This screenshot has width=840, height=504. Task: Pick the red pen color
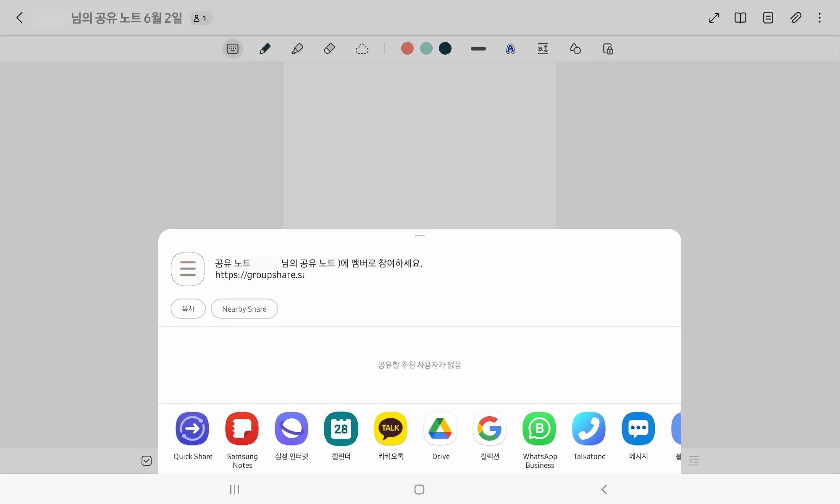click(x=407, y=48)
